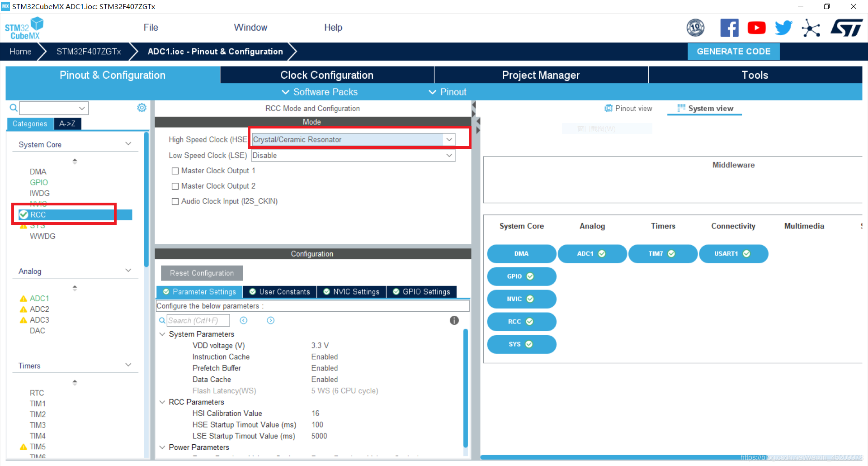Collapse the mode panel with the arrow handle
868x466 pixels.
pyautogui.click(x=474, y=105)
